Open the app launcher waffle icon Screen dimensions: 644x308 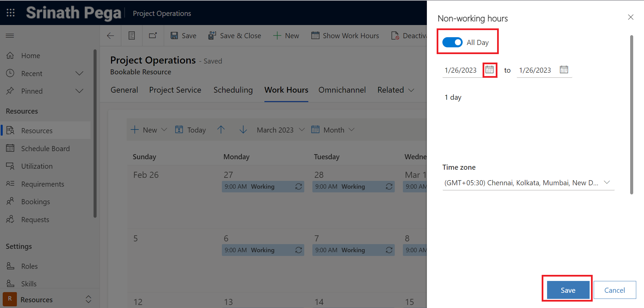10,13
